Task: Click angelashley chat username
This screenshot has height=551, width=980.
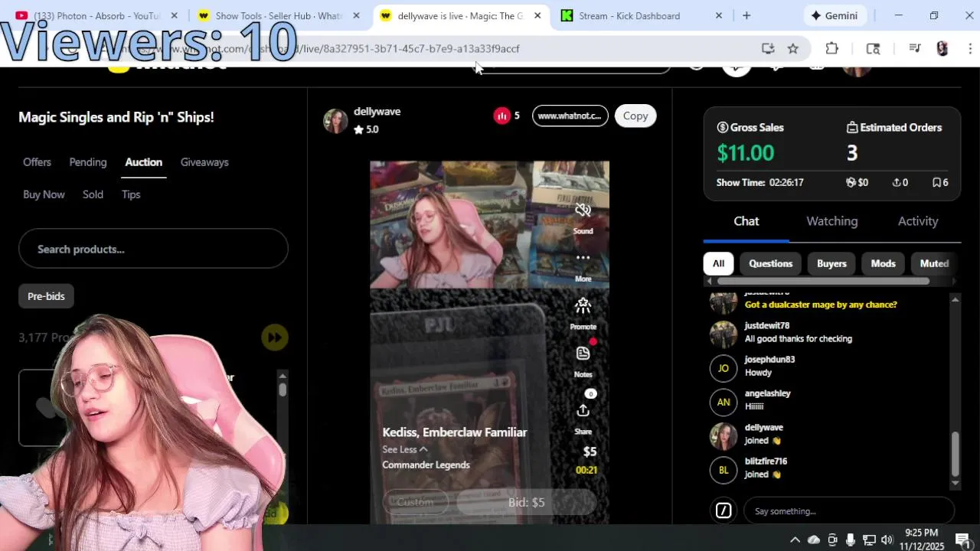Action: (x=768, y=393)
